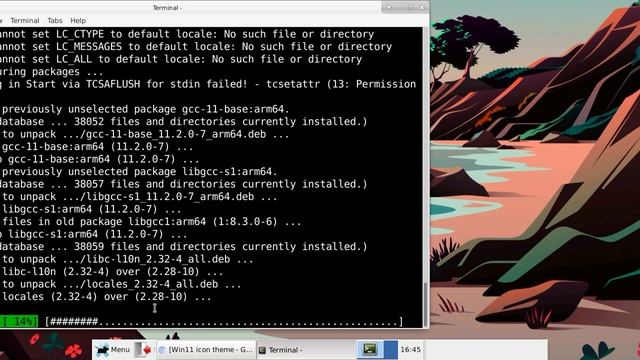Maximize the Terminal window
The width and height of the screenshot is (640, 360).
coord(411,7)
